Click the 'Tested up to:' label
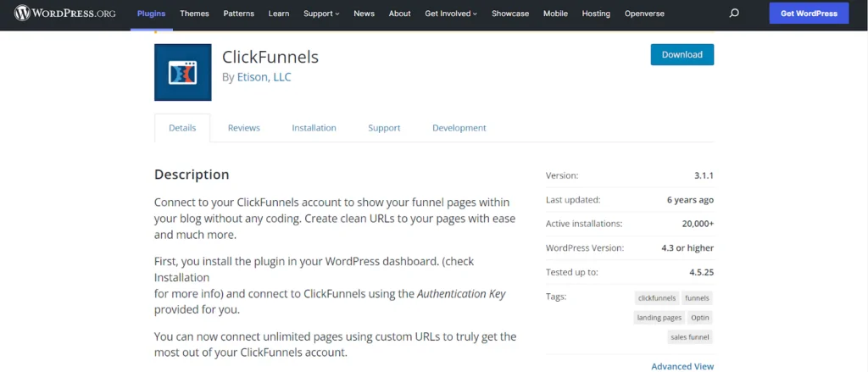The image size is (868, 372). point(572,272)
